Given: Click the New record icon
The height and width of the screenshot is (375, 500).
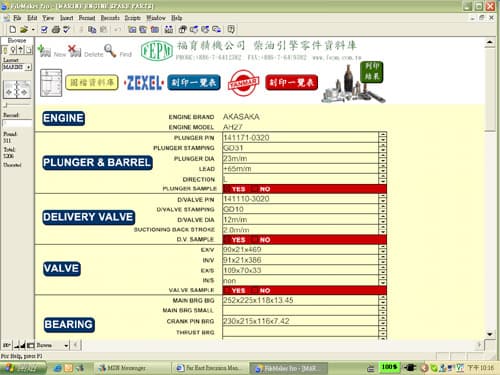Looking at the screenshot, I should coord(44,51).
